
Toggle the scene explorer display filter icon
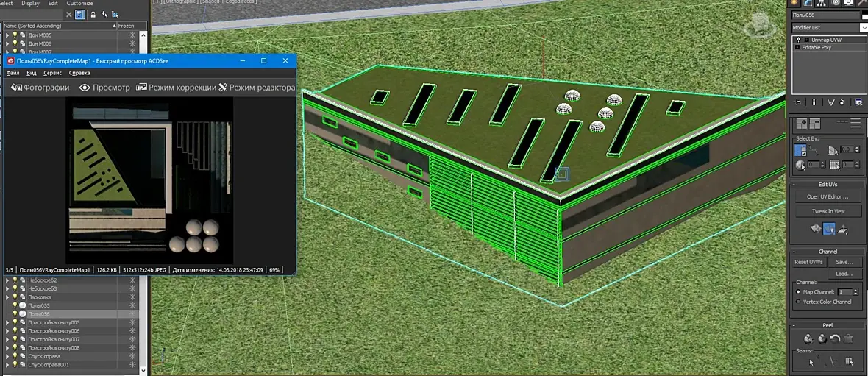tap(79, 15)
